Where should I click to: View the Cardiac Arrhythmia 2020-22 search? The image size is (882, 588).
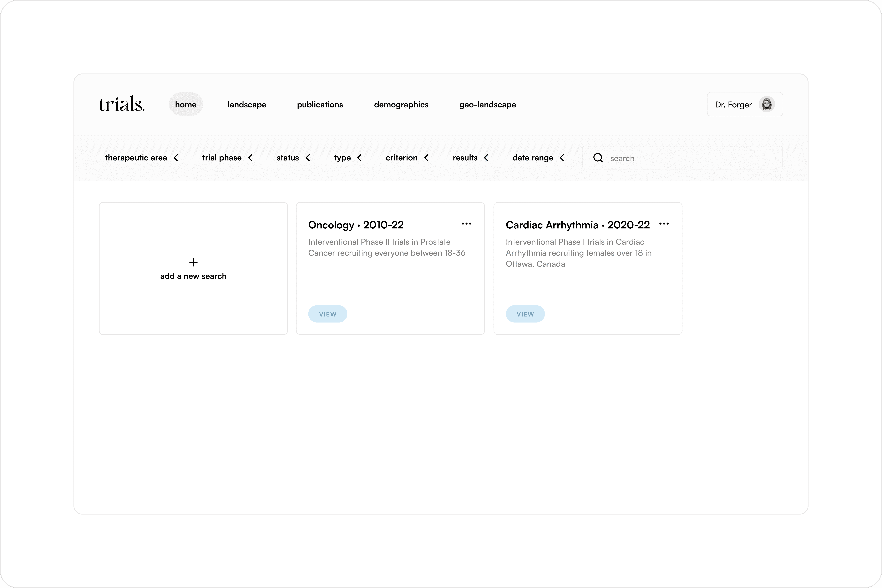click(x=525, y=314)
